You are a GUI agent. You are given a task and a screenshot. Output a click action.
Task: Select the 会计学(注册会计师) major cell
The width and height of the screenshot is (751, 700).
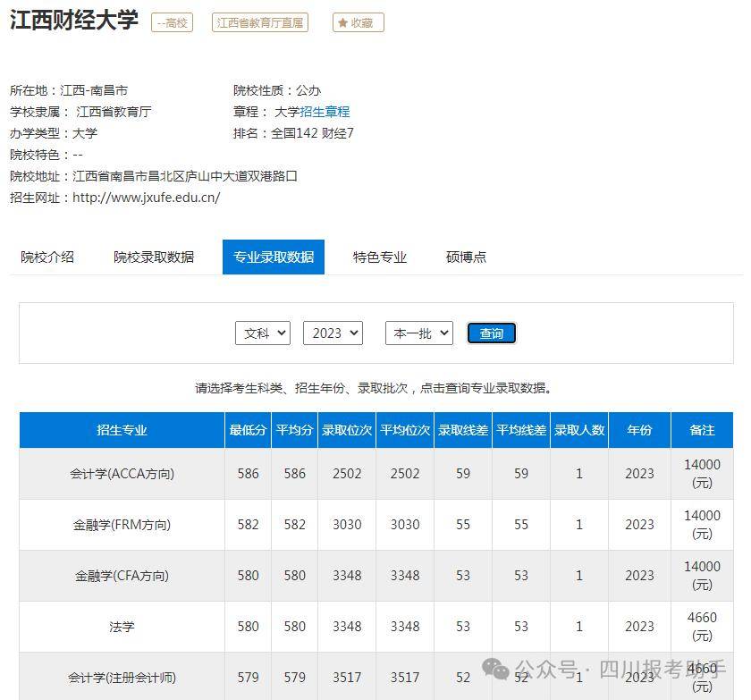tap(122, 677)
